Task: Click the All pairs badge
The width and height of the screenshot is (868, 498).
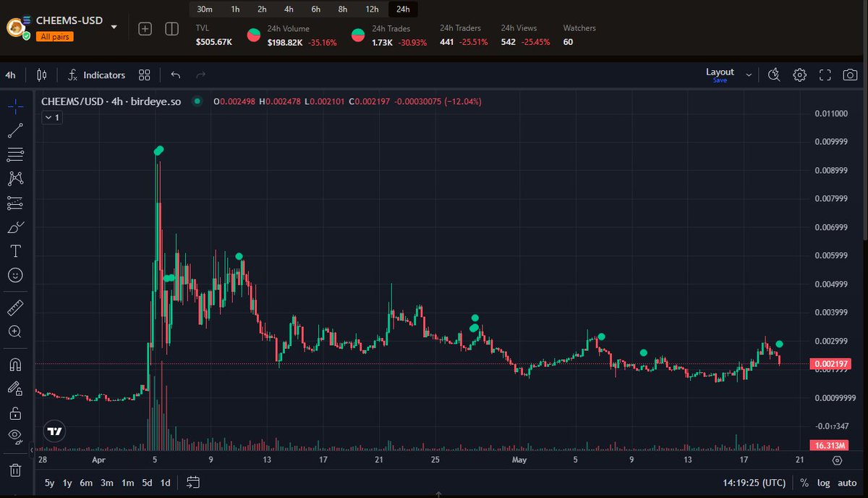Action: (x=56, y=36)
